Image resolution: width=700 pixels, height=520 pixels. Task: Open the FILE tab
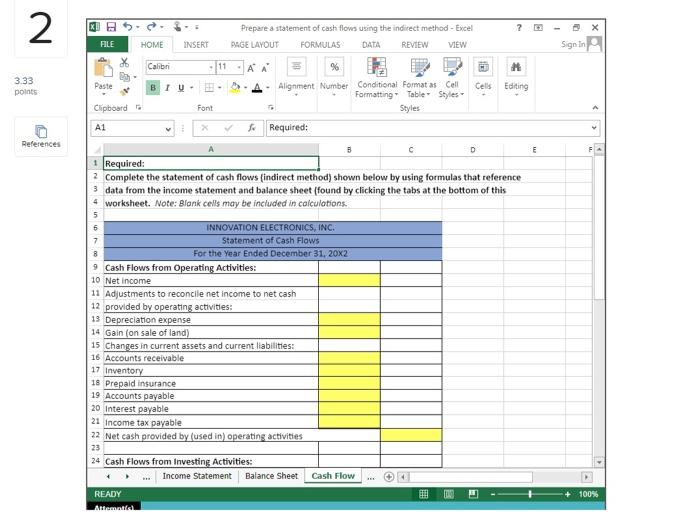pyautogui.click(x=107, y=45)
